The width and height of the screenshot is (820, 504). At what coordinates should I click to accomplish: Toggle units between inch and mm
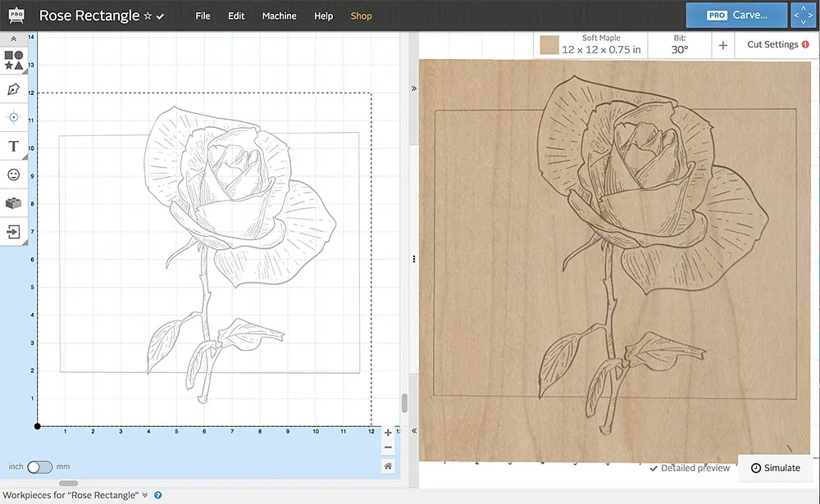39,466
